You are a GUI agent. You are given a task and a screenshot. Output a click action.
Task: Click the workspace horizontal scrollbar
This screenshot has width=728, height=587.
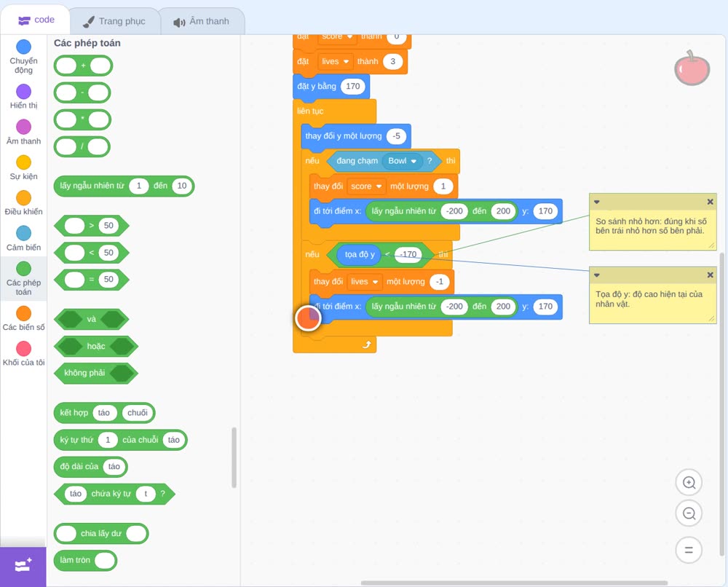(515, 583)
